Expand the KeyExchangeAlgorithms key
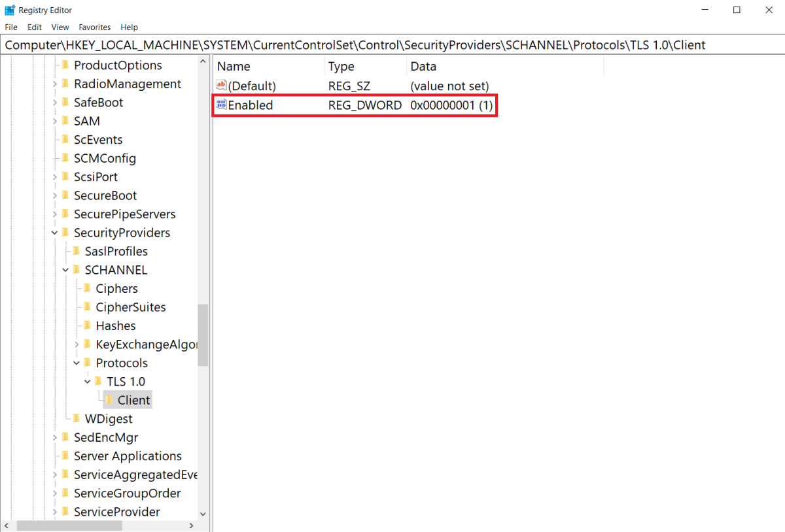This screenshot has height=532, width=785. (77, 344)
